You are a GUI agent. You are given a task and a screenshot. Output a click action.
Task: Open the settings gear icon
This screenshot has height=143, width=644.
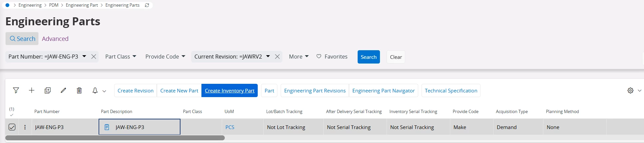pos(630,90)
